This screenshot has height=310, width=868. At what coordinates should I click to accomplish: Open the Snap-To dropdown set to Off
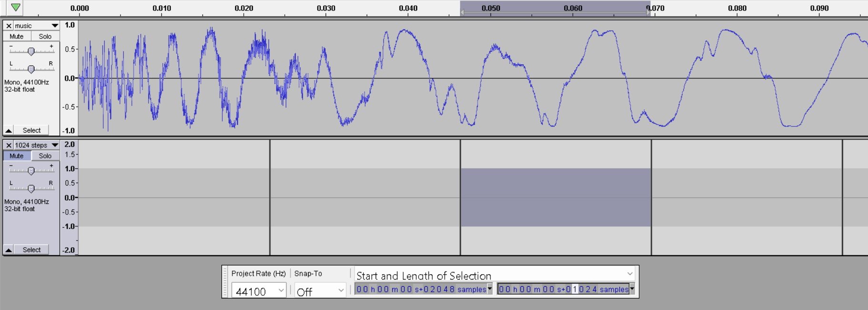(x=341, y=290)
